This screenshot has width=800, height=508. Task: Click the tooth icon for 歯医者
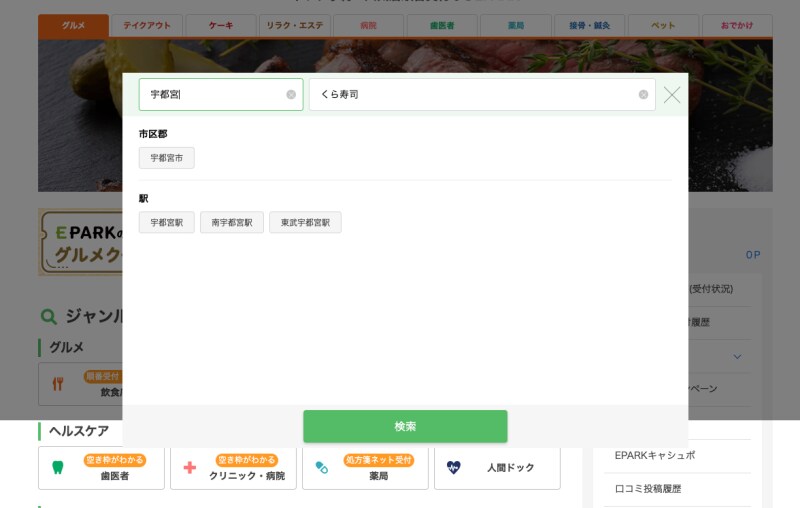58,467
